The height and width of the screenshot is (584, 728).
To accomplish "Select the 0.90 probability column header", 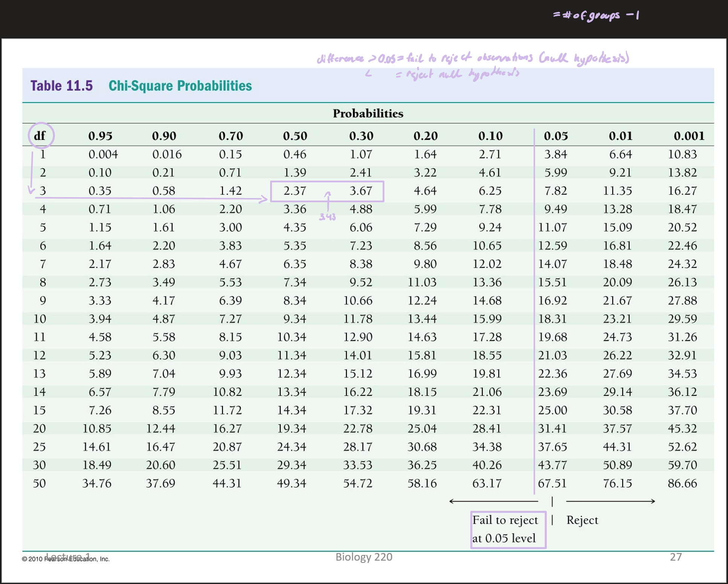I will 164,136.
